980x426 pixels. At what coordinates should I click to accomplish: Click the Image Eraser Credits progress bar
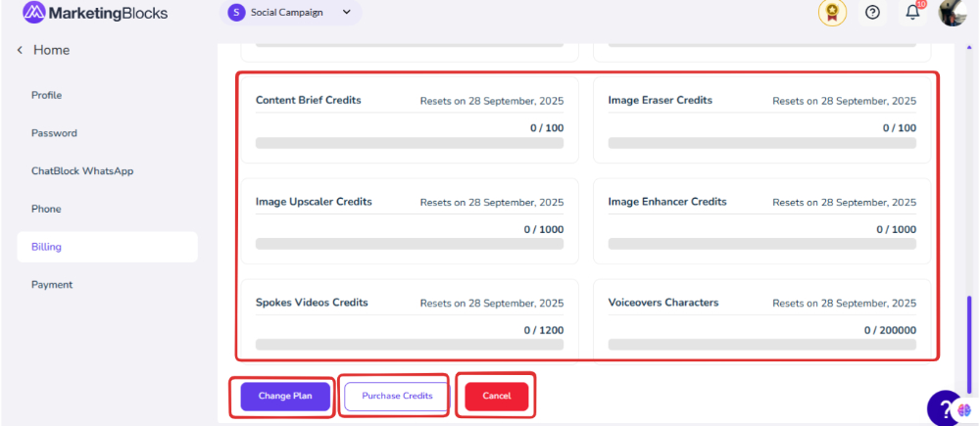761,143
